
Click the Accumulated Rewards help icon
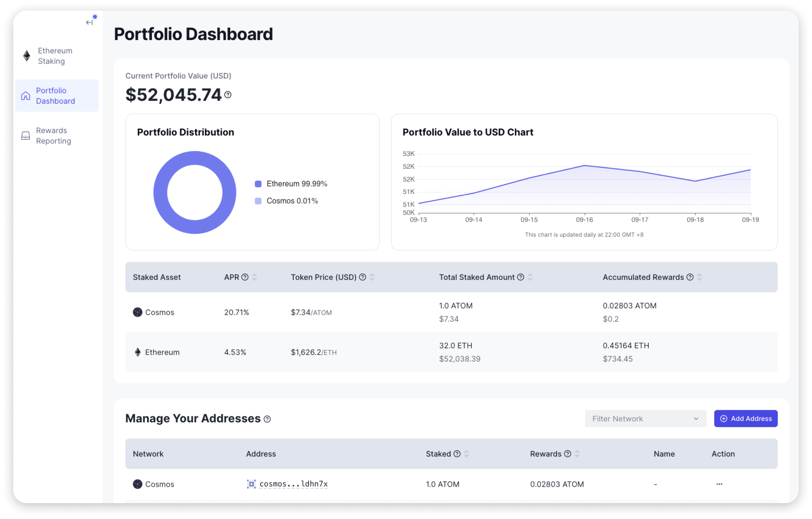690,277
